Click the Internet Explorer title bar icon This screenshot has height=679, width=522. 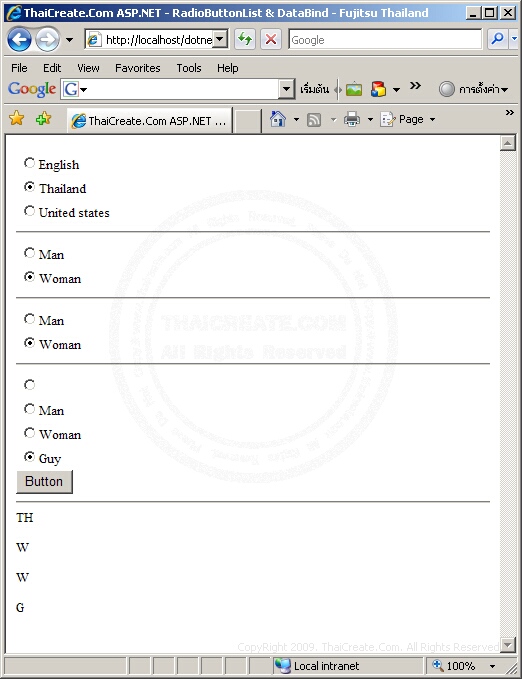point(14,13)
